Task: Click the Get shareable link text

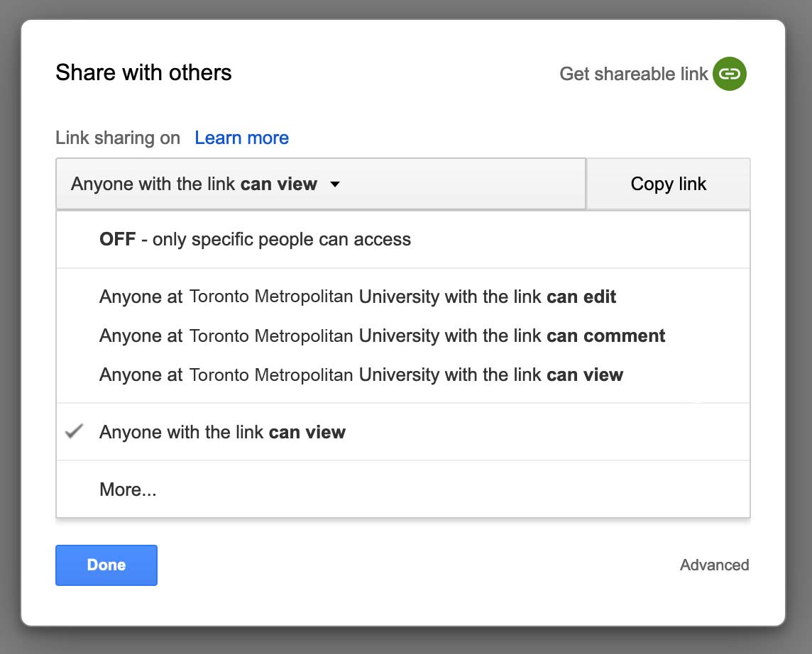Action: pyautogui.click(x=633, y=74)
